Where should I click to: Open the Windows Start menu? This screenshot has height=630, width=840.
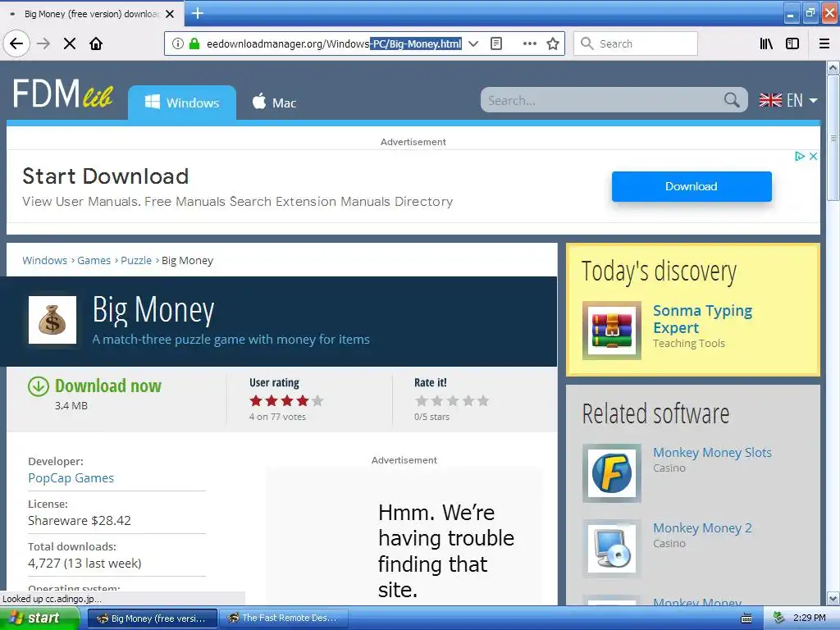coord(39,619)
